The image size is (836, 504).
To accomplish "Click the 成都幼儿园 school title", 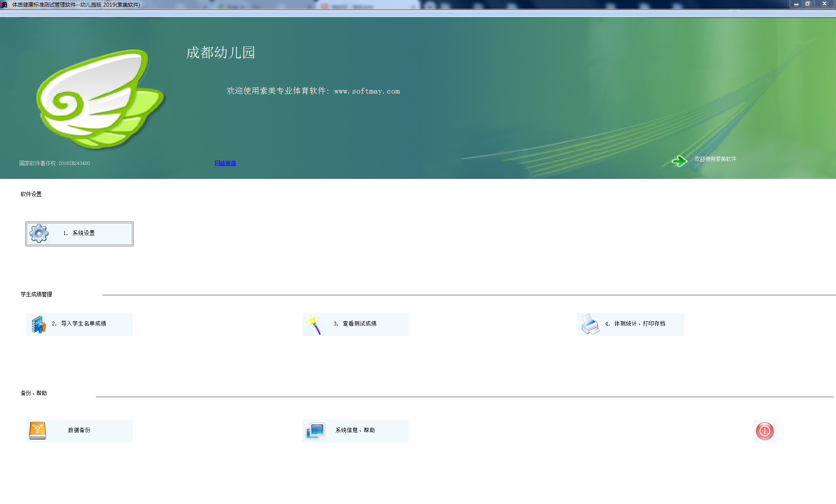I will (220, 53).
